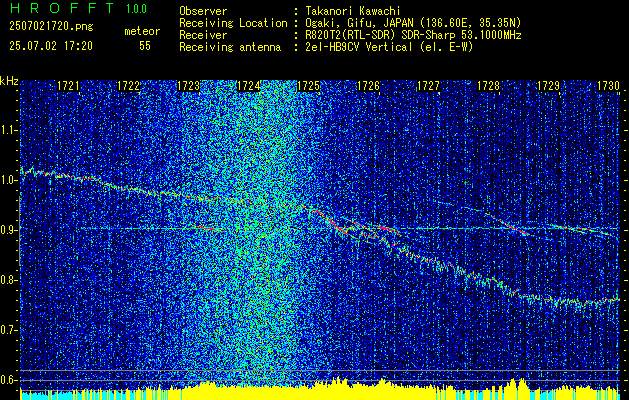Click the meteor count value 55
Viewport: 629px width, 400px height.
pyautogui.click(x=145, y=46)
